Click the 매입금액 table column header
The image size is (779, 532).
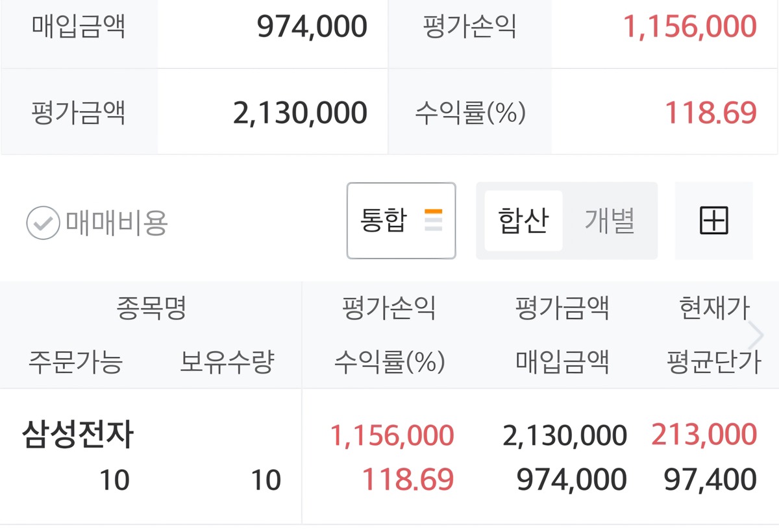[x=562, y=361]
